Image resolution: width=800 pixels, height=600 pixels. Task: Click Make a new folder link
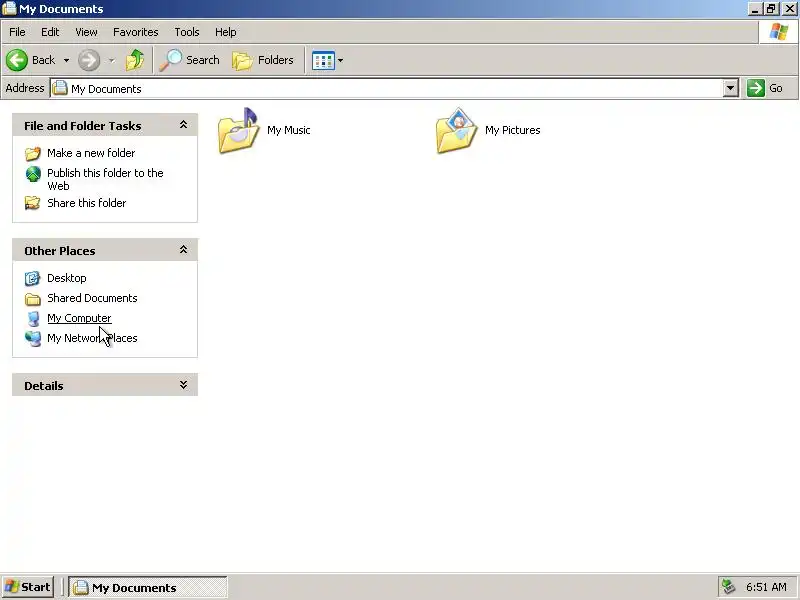click(91, 153)
